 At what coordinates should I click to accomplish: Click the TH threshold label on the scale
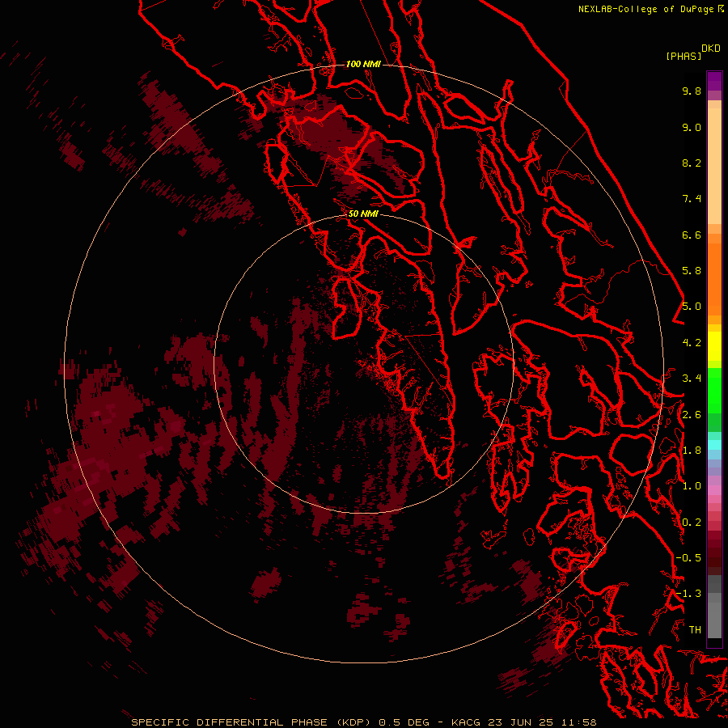[x=695, y=630]
